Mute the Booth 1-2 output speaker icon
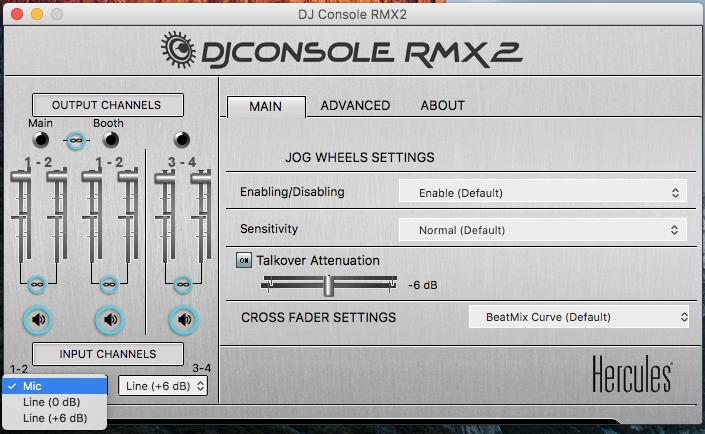705x434 pixels. (110, 320)
